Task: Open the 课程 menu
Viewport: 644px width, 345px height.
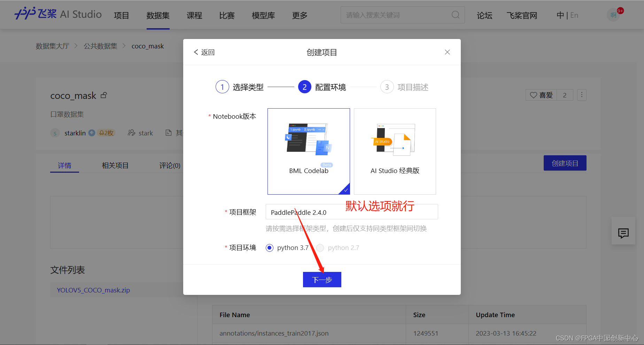Action: [194, 15]
